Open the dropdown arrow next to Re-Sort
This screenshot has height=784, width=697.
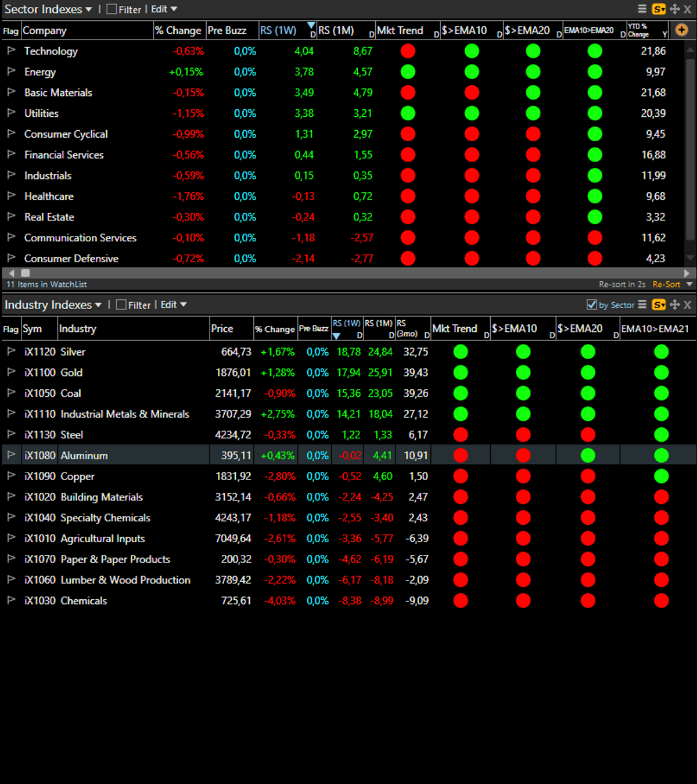pyautogui.click(x=689, y=284)
